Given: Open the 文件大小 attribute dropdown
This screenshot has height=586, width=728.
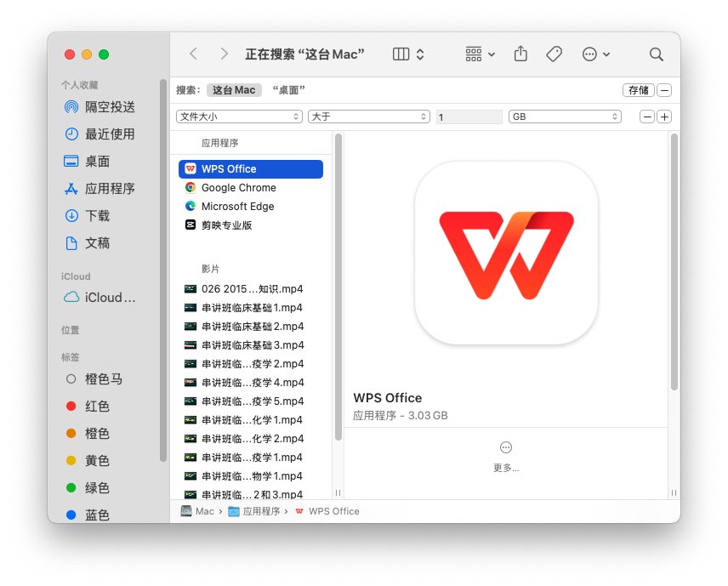Looking at the screenshot, I should click(x=239, y=117).
